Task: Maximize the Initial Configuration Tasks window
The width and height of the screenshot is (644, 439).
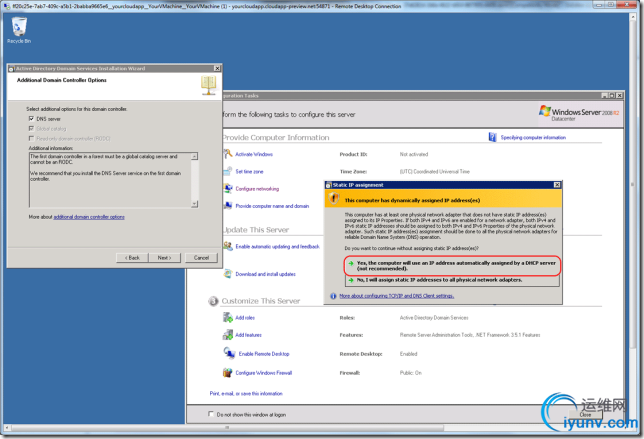Action: [x=612, y=95]
